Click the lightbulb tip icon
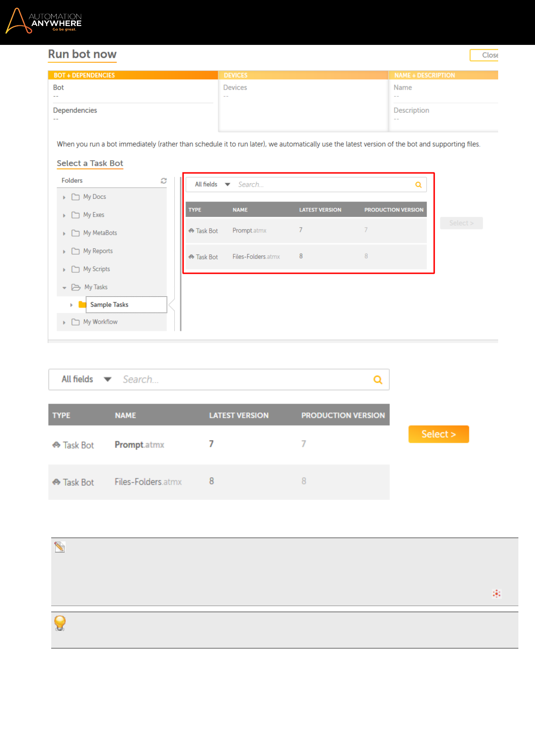Image resolution: width=535 pixels, height=756 pixels. point(60,623)
